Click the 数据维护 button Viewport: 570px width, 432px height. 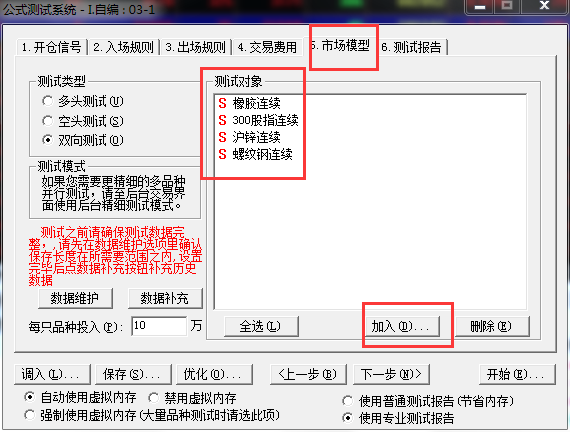click(75, 298)
